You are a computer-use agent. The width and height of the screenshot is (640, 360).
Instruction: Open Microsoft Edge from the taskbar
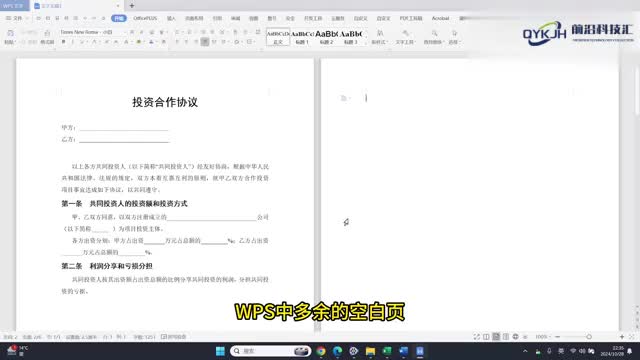pyautogui.click(x=338, y=351)
